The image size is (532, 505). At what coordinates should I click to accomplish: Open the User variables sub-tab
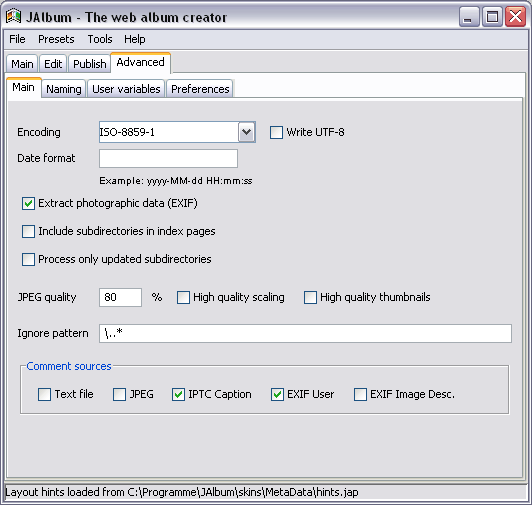click(x=126, y=89)
